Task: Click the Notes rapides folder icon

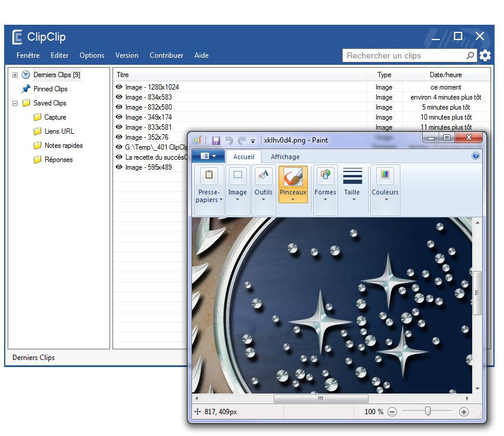Action: coord(37,146)
